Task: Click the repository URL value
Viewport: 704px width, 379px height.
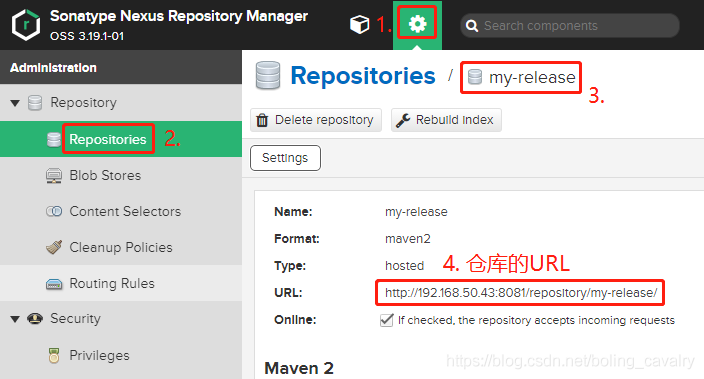Action: pos(521,293)
